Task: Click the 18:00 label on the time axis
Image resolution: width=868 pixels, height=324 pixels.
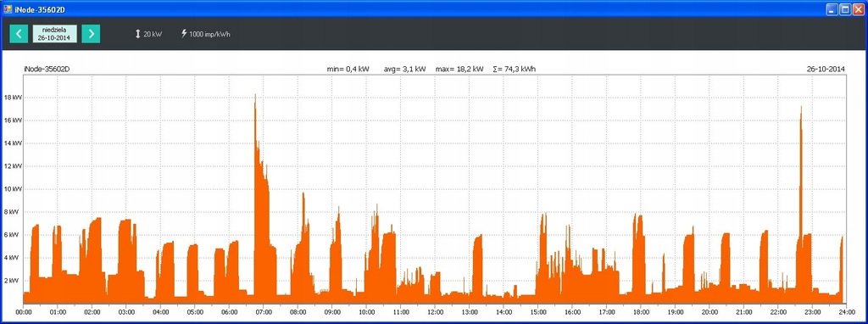Action: point(641,312)
